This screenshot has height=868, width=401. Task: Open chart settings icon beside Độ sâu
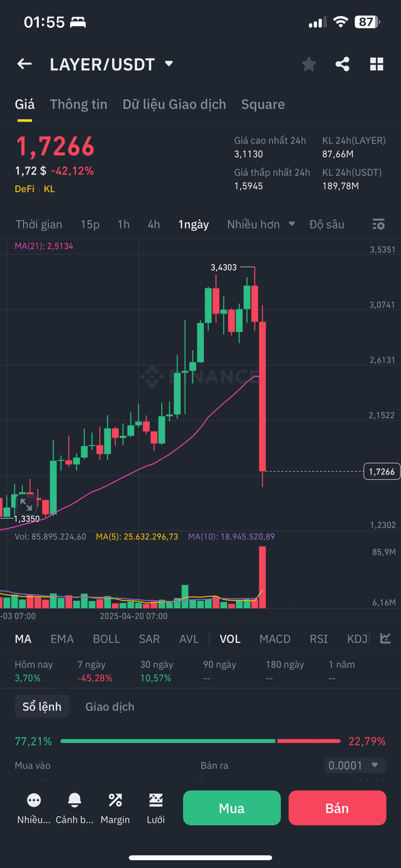(378, 224)
